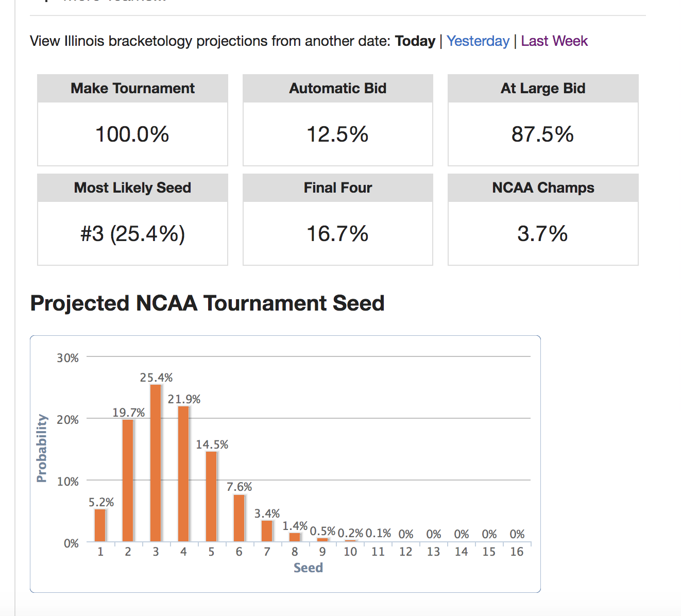Click the NCAA Champs 3.7% stat box

click(x=542, y=233)
